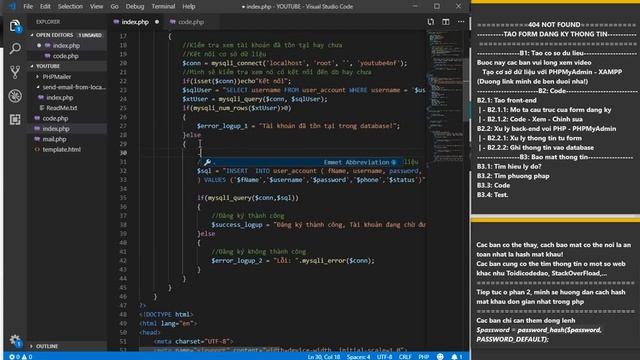Open ReadMe.txt in the explorer

click(61, 108)
